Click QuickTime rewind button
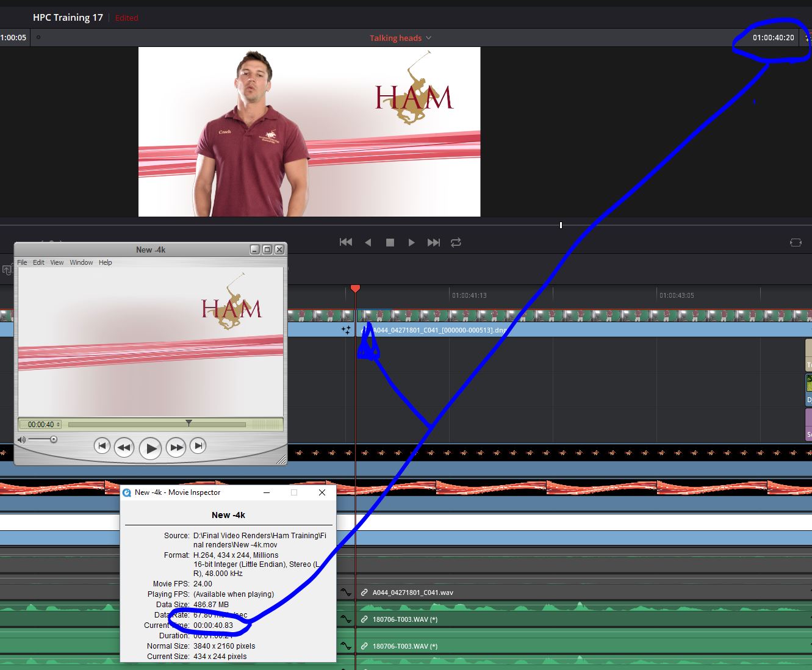 [x=124, y=447]
